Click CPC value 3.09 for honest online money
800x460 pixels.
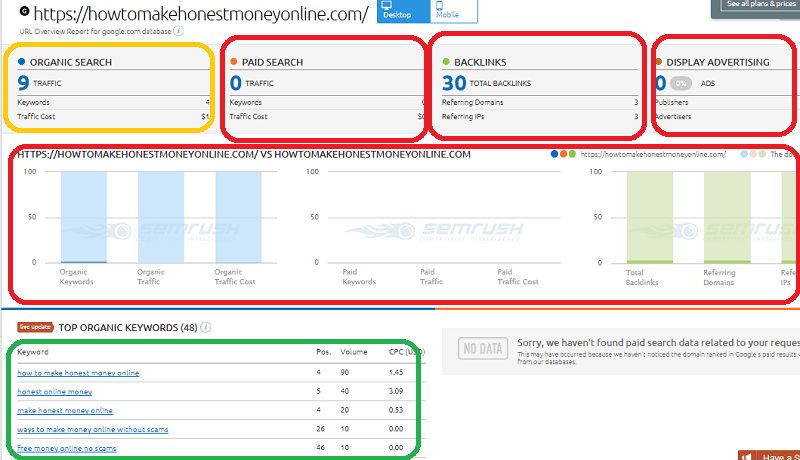coord(396,391)
